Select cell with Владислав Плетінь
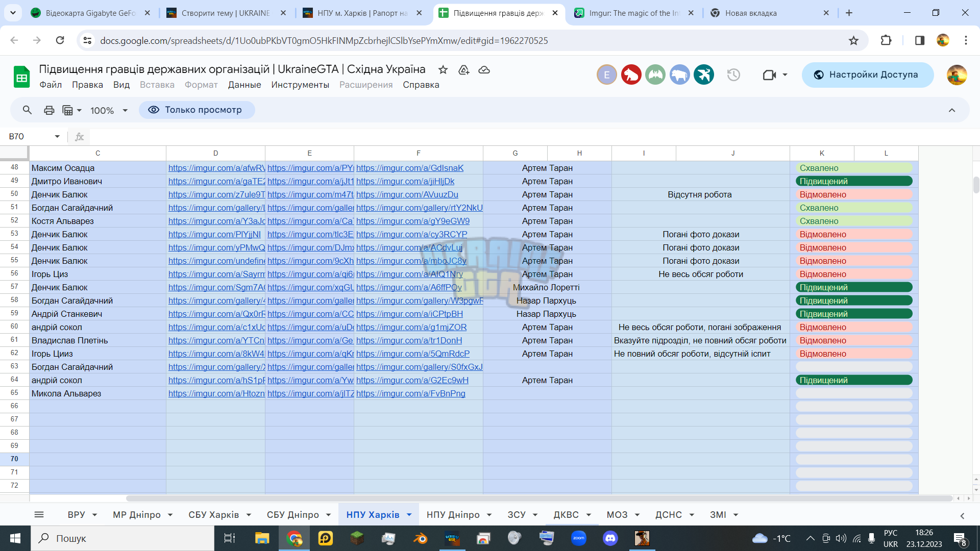The width and height of the screenshot is (980, 551). [97, 340]
